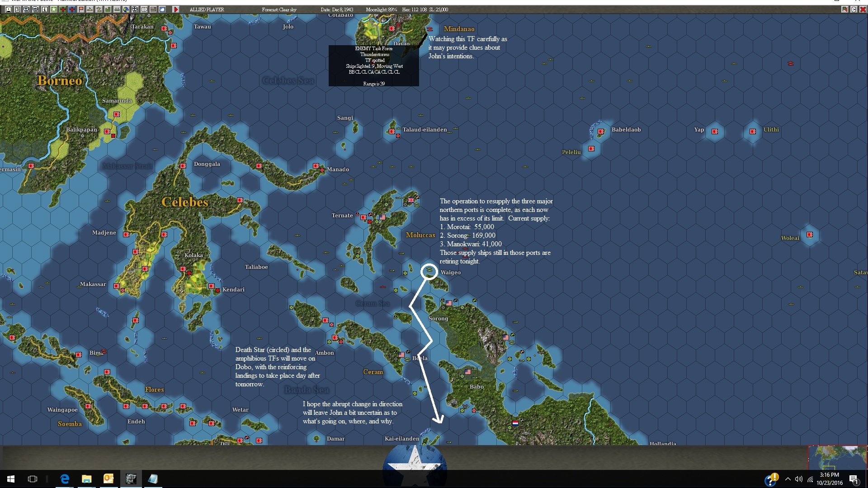The image size is (868, 488).
Task: Click the 'Moonlight: 89%' status text
Action: point(381,9)
